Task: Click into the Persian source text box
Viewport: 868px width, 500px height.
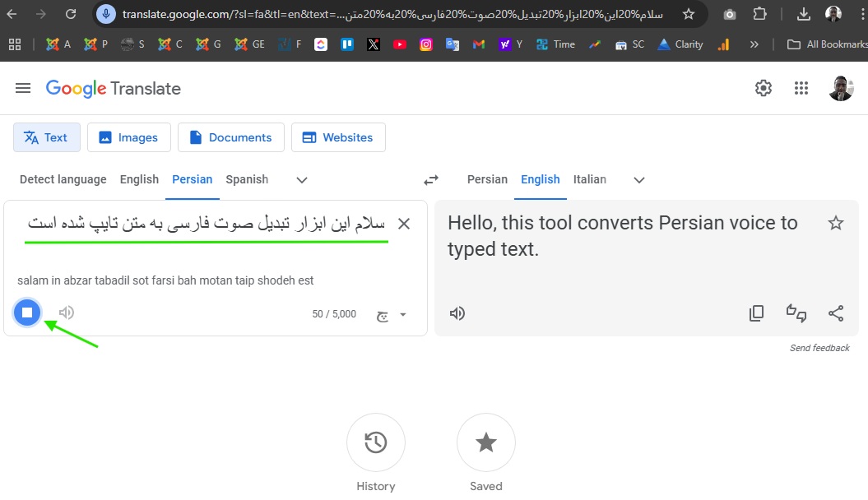Action: click(206, 224)
